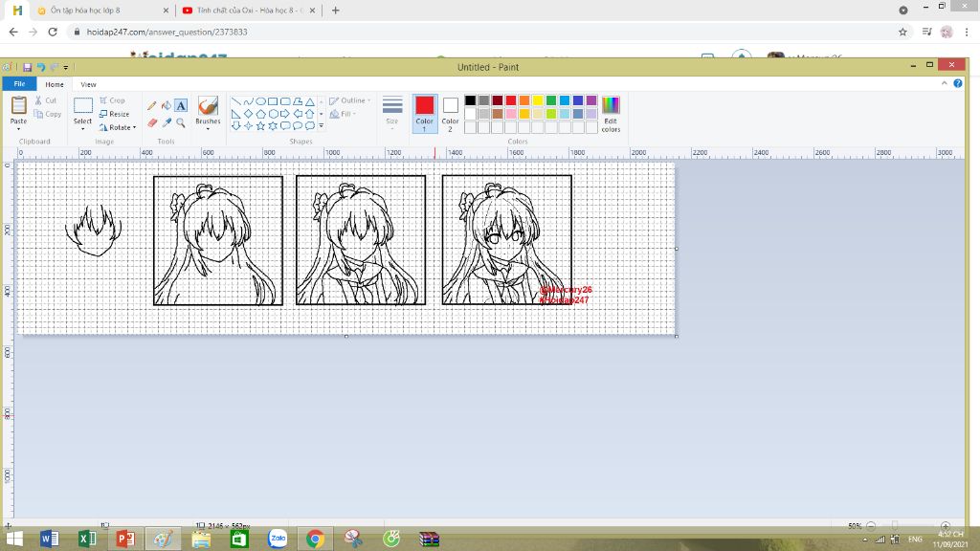980x551 pixels.
Task: Select the Color picker eyedropper tool
Action: 167,123
